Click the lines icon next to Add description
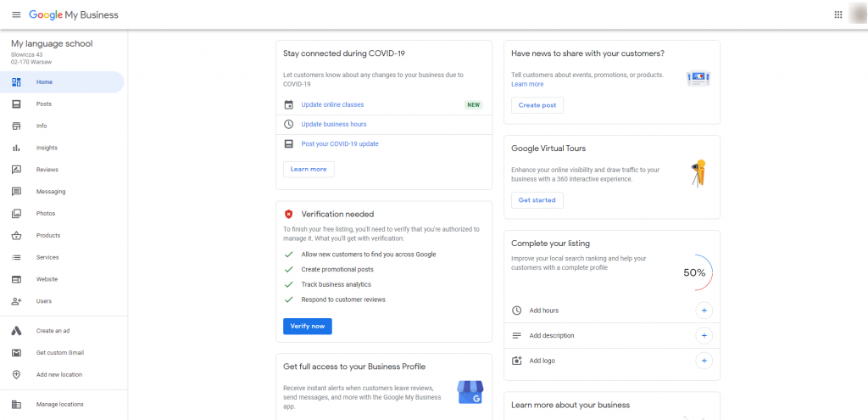Viewport: 868px width, 420px height. tap(516, 335)
